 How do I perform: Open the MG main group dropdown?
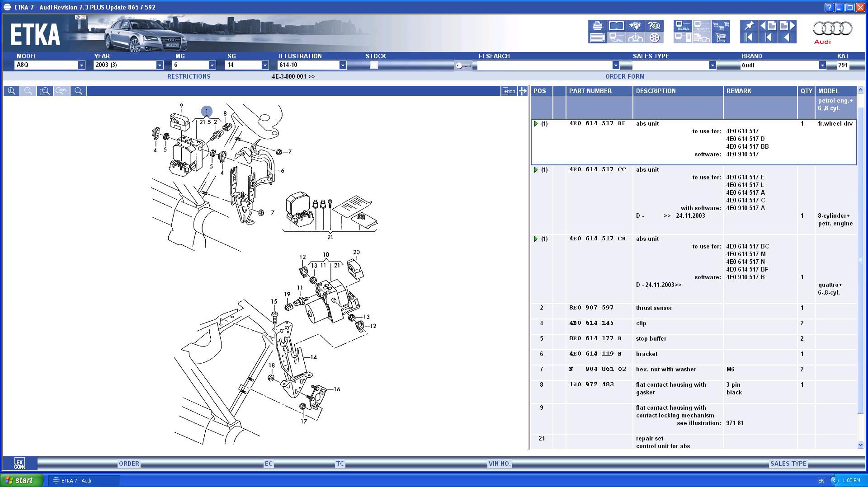212,65
